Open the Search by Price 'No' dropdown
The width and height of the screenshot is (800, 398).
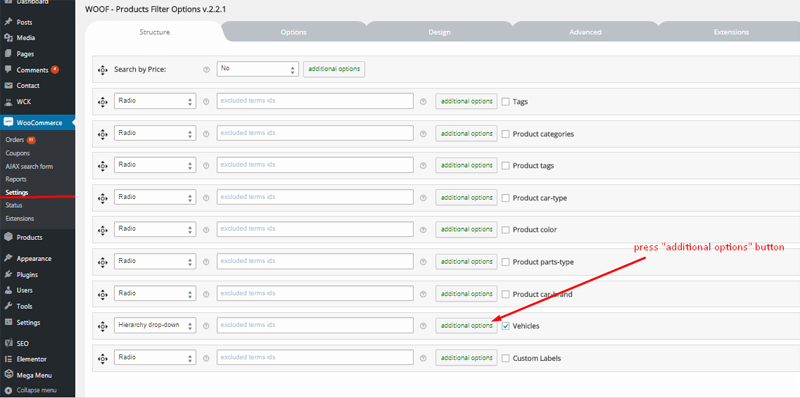[258, 69]
